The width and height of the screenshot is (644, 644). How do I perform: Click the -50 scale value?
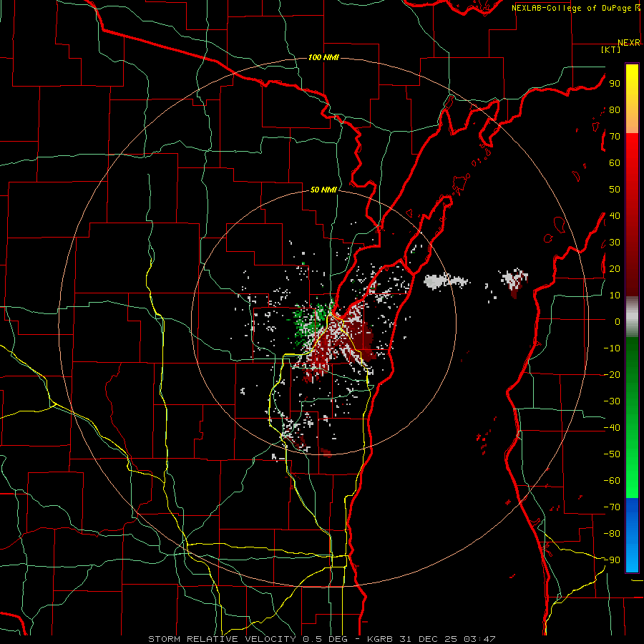[x=612, y=454]
